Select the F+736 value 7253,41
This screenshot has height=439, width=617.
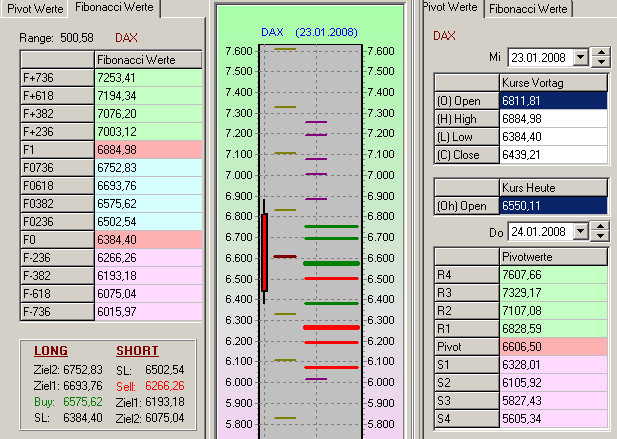coord(148,77)
